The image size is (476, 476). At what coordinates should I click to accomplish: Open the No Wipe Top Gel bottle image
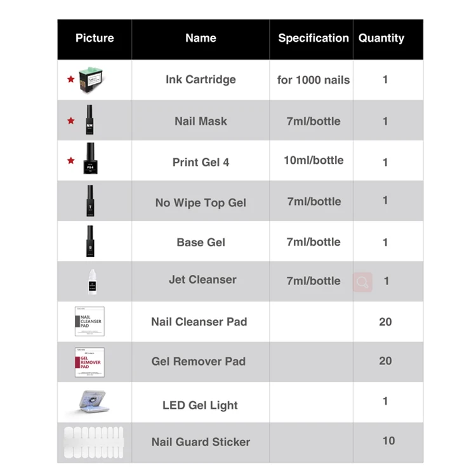tap(90, 201)
